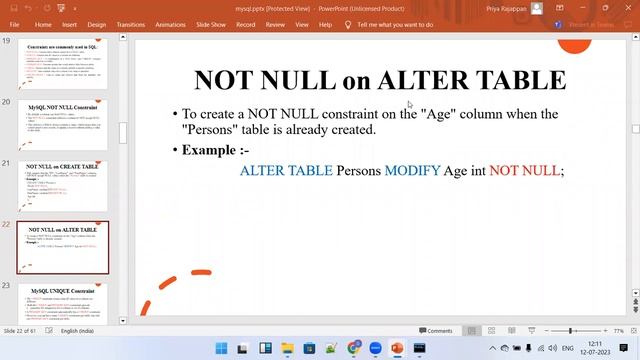This screenshot has width=640, height=360.
Task: Click thumbnail panel scroll up arrow
Action: coord(123,37)
